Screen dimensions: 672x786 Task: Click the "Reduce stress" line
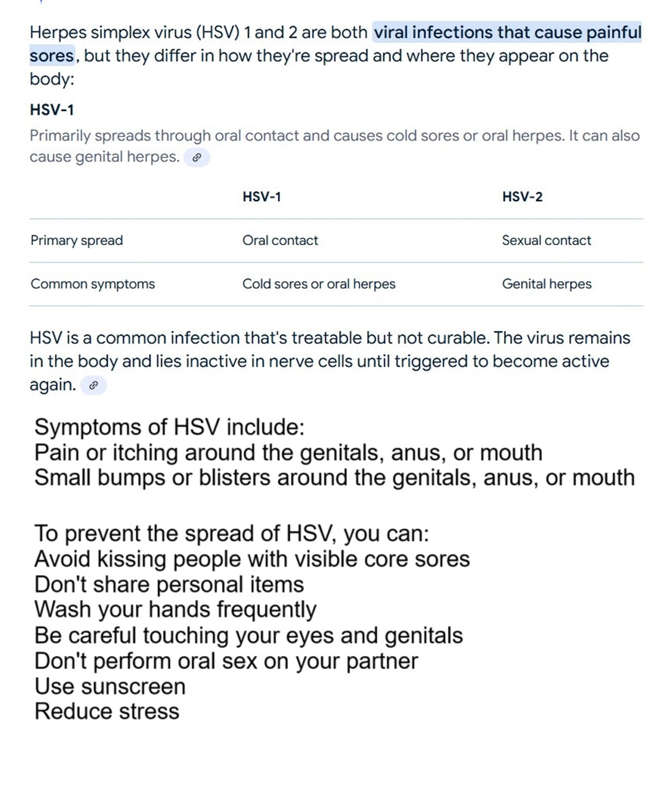tap(107, 711)
